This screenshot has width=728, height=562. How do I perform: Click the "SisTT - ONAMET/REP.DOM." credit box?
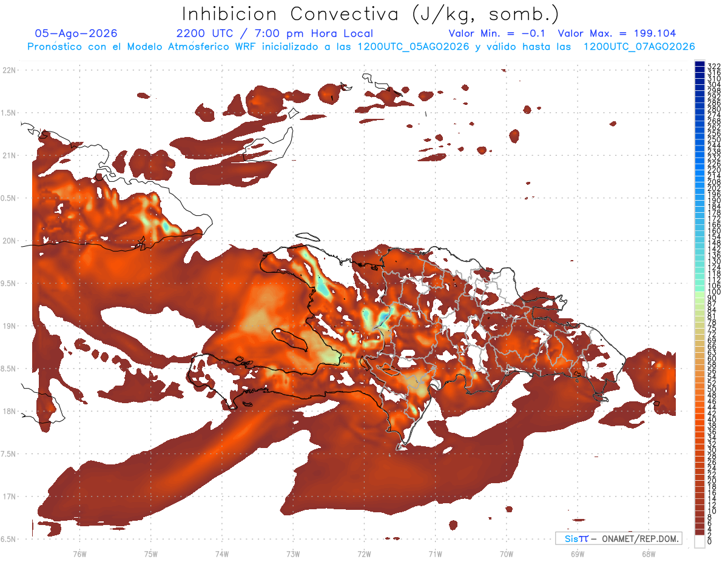pos(618,538)
